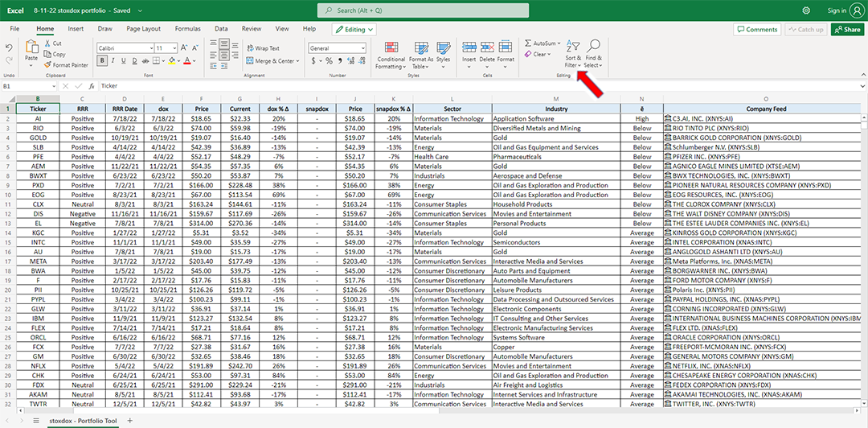Open the Comments pane
Viewport: 868px width, 428px height.
pos(757,30)
